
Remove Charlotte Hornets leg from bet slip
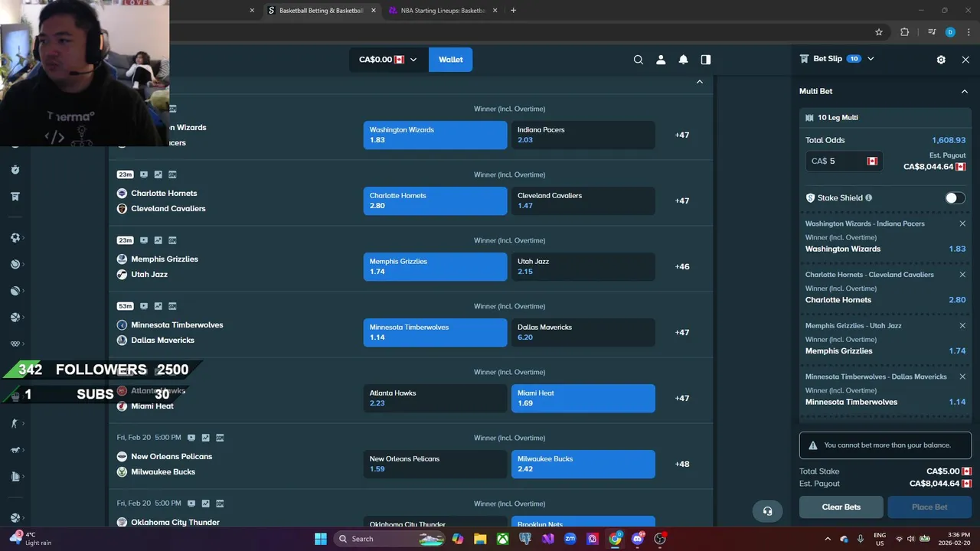click(x=962, y=275)
